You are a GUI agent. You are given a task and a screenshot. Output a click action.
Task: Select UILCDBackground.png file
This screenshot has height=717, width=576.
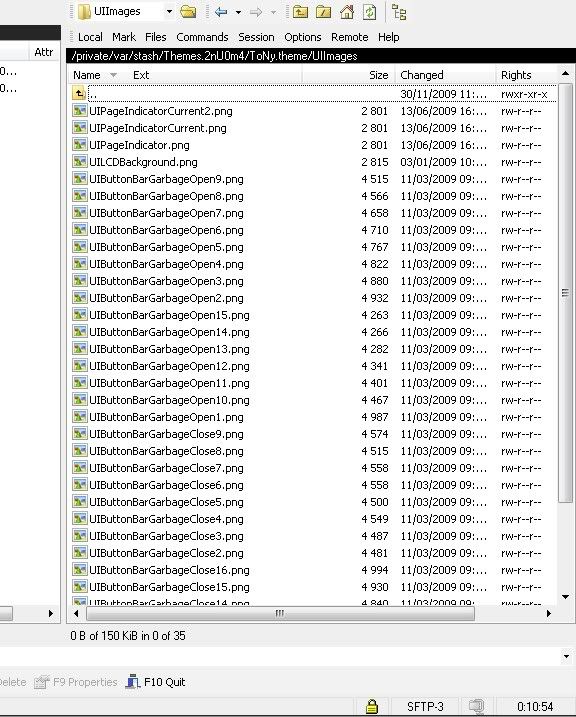[143, 162]
